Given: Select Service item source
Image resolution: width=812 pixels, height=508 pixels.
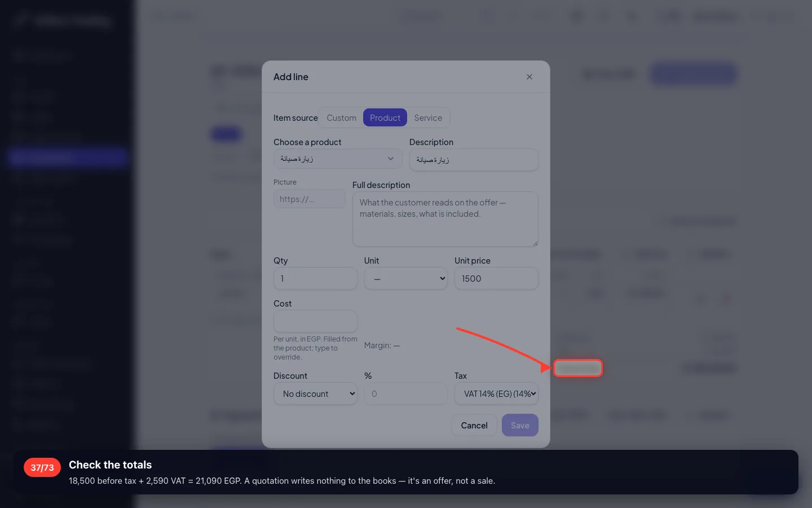Looking at the screenshot, I should pos(428,117).
